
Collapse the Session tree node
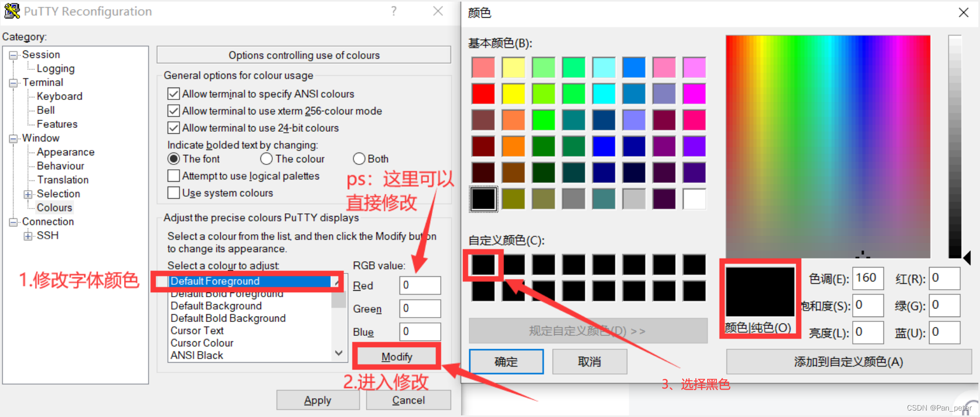click(13, 55)
